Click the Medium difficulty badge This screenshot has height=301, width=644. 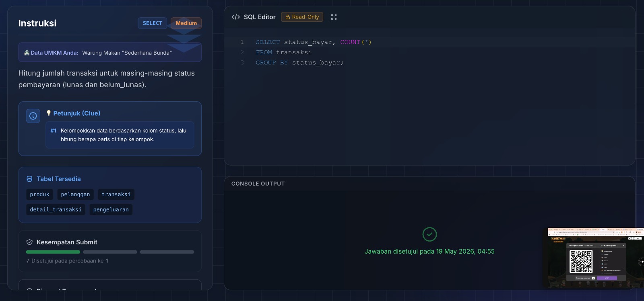(x=186, y=23)
